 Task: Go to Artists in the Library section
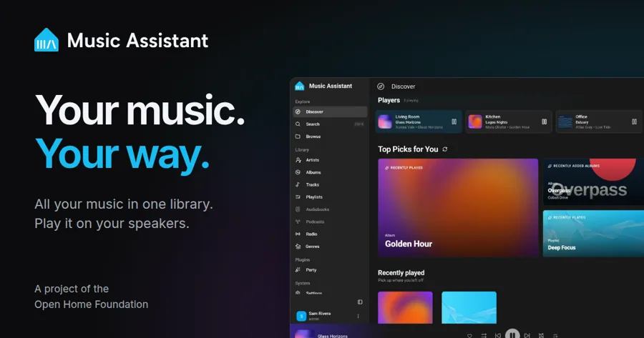tap(330, 160)
